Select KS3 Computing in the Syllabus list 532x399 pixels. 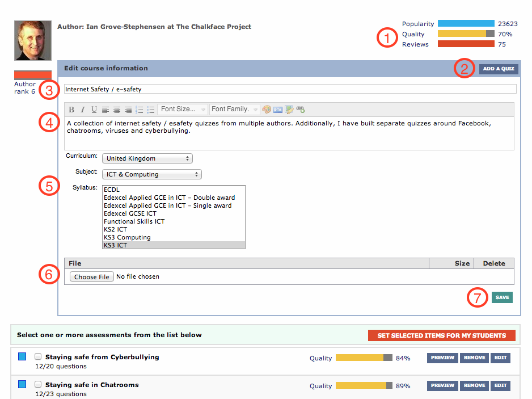127,237
